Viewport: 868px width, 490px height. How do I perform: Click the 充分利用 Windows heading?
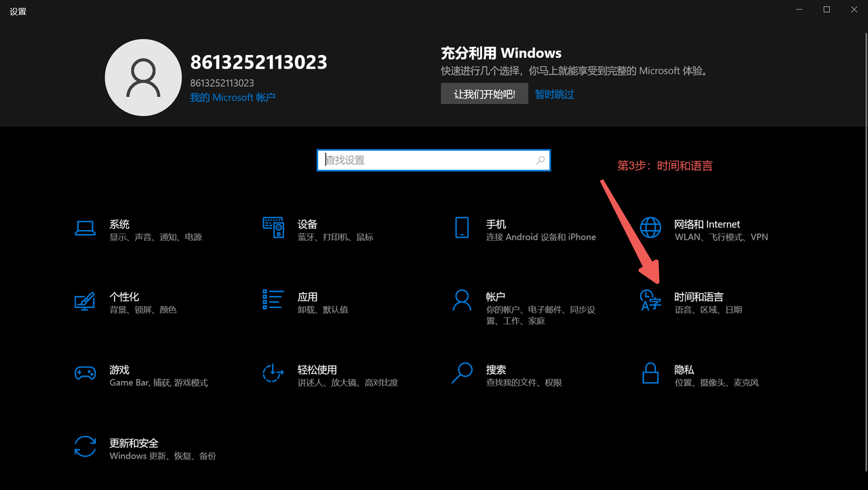coord(501,53)
